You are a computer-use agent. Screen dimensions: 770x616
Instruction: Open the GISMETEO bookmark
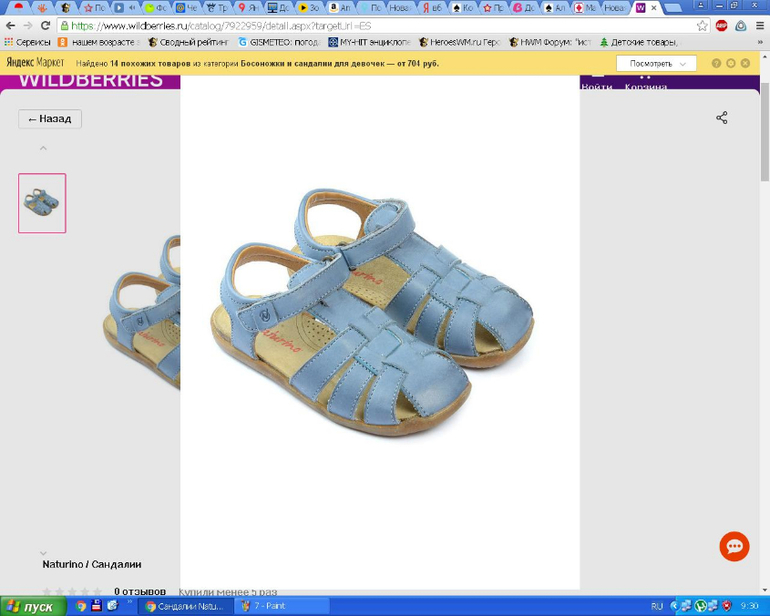278,43
